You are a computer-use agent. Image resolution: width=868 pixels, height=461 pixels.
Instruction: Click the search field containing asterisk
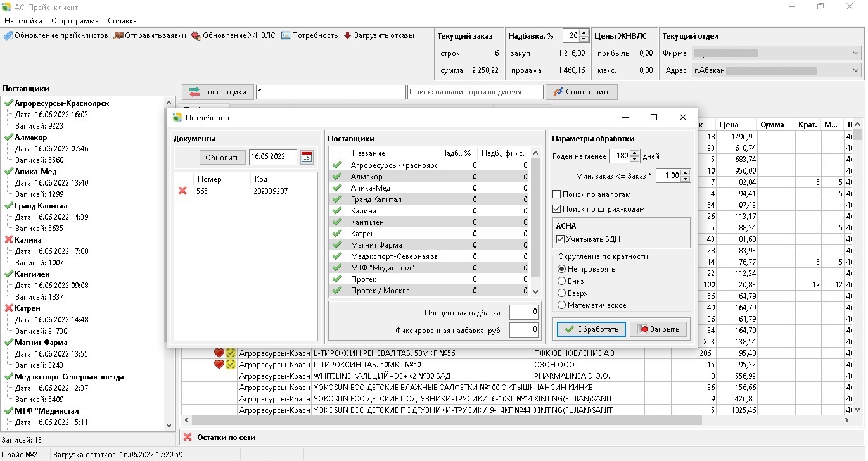[x=330, y=92]
